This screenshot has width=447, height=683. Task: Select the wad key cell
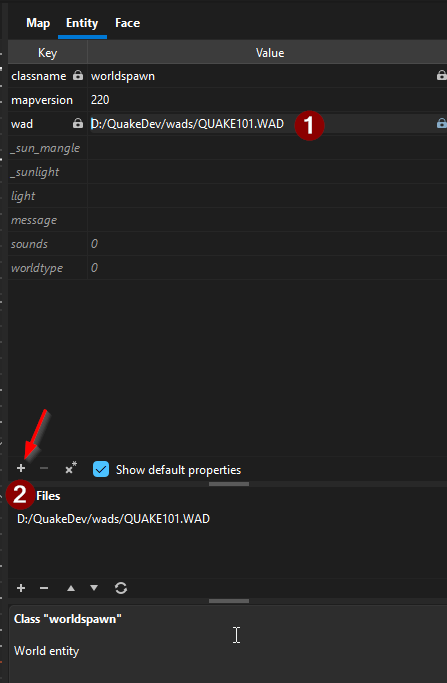(47, 124)
